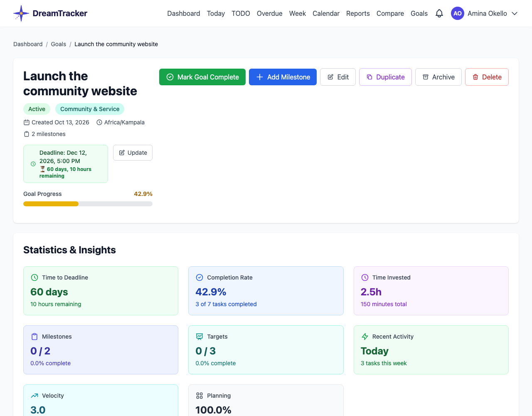Click the Dashboard breadcrumb link
This screenshot has width=532, height=416.
(28, 44)
